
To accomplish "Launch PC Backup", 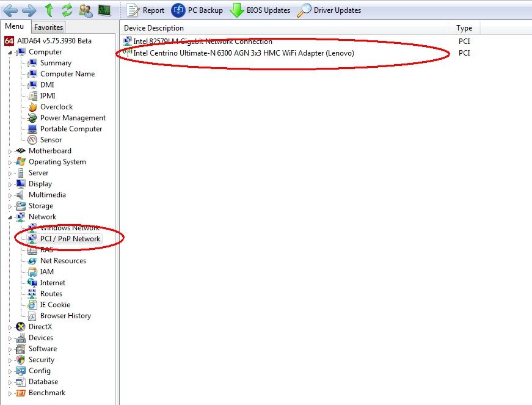I will click(x=197, y=10).
